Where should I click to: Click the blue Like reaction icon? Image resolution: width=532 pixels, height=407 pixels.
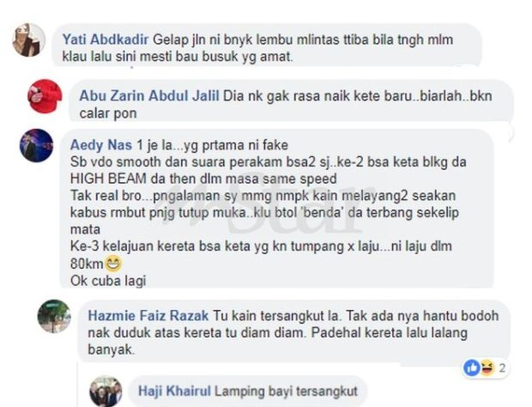472,368
